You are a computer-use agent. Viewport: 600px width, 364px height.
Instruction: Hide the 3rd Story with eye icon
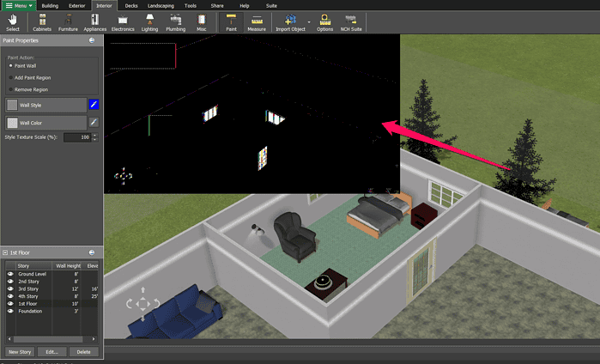[x=10, y=289]
